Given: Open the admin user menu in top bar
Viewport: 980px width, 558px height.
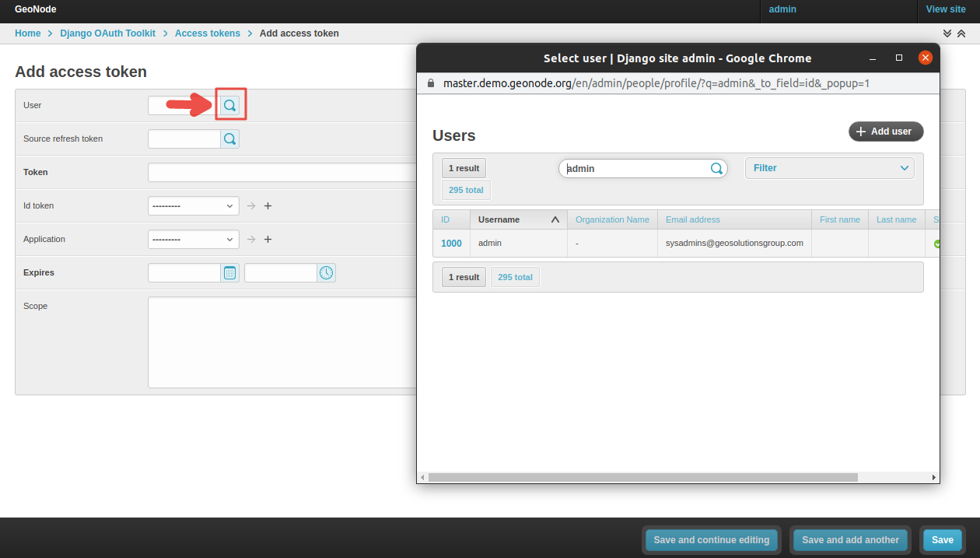Looking at the screenshot, I should click(782, 9).
